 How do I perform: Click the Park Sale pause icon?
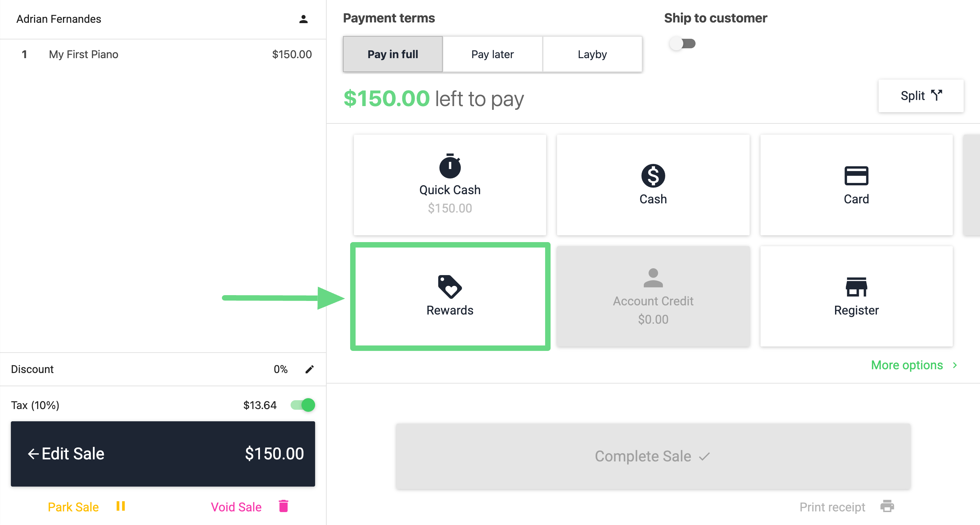click(x=120, y=506)
